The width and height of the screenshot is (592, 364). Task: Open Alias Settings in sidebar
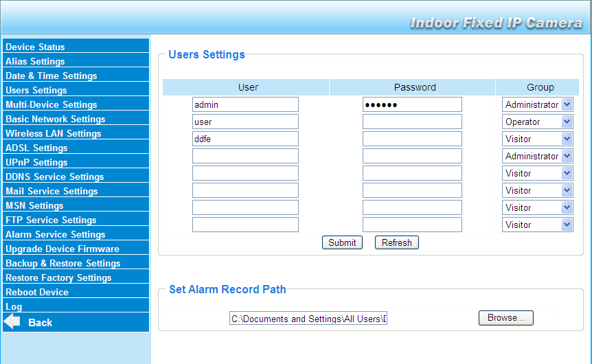click(x=76, y=60)
